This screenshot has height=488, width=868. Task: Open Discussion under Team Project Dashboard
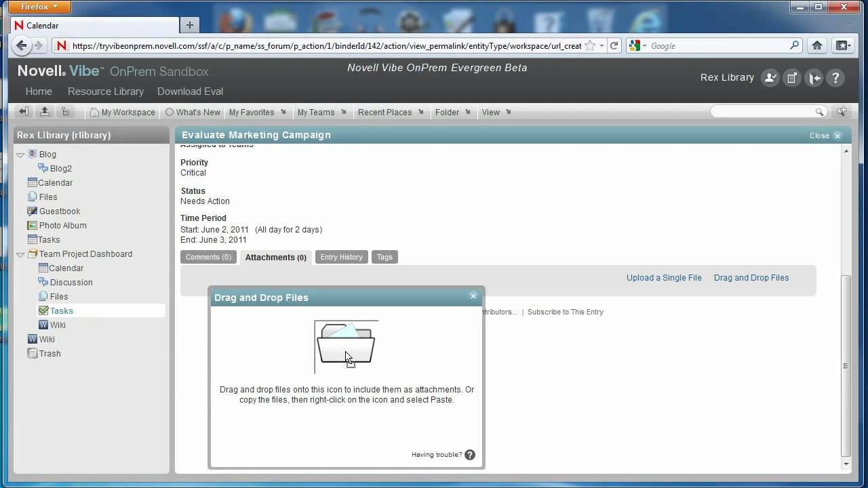coord(71,283)
